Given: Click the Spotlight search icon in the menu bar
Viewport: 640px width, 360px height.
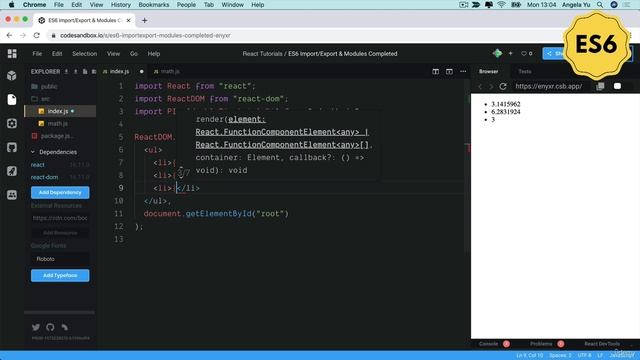Looking at the screenshot, I should pyautogui.click(x=600, y=5).
